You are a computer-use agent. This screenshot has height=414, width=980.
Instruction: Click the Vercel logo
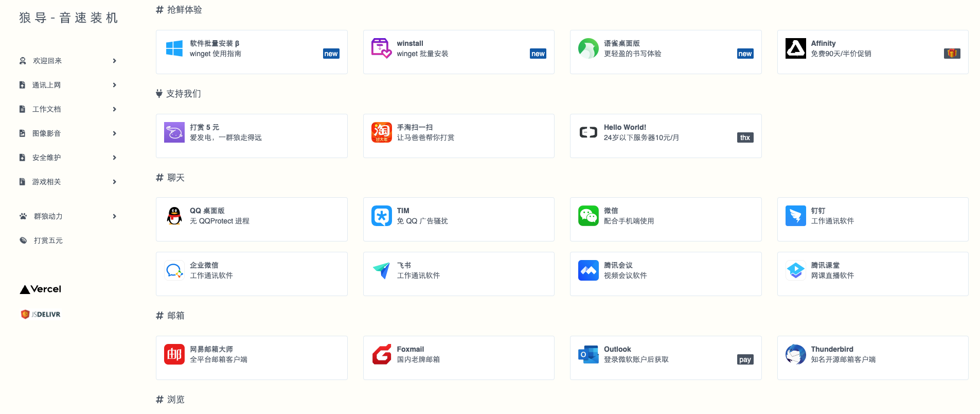click(x=41, y=289)
